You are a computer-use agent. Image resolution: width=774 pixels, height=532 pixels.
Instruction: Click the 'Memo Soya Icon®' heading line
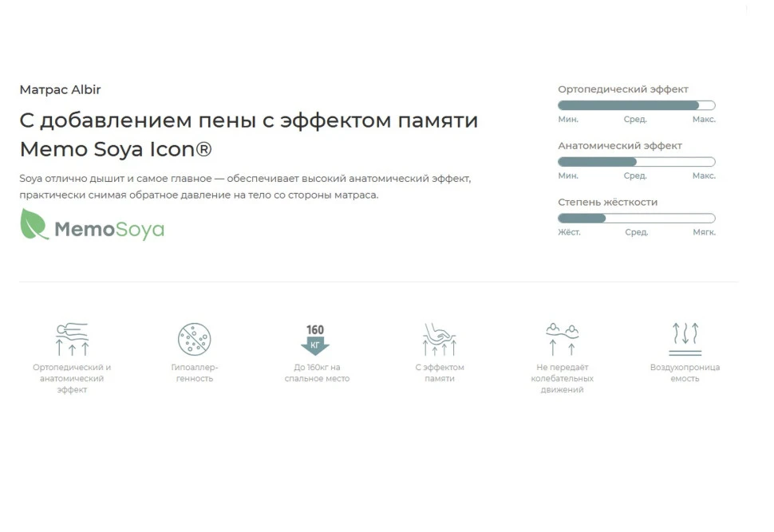116,149
